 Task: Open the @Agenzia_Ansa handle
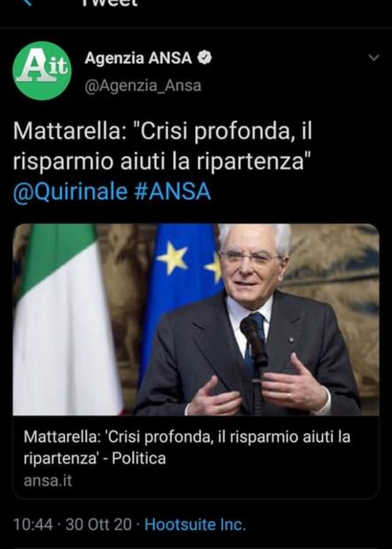coord(143,85)
